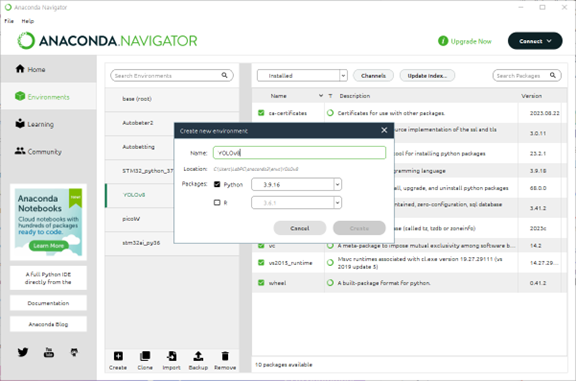Click the search icon in Search Packages
Screen dimensions: 576x381
pos(553,75)
